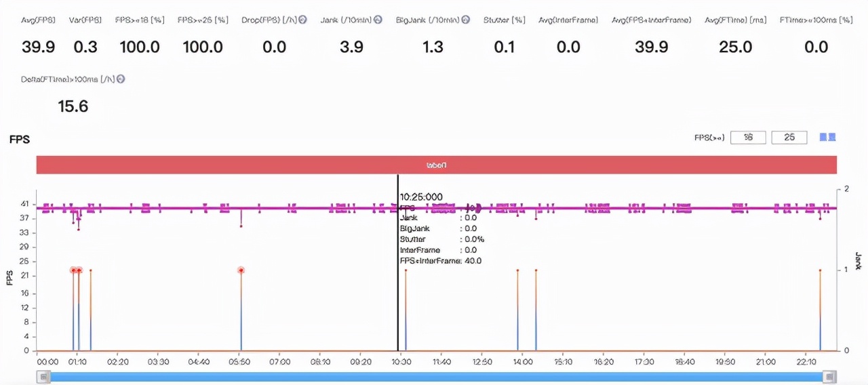Click the blue time range bar below the chart
The width and height of the screenshot is (868, 385).
click(437, 376)
